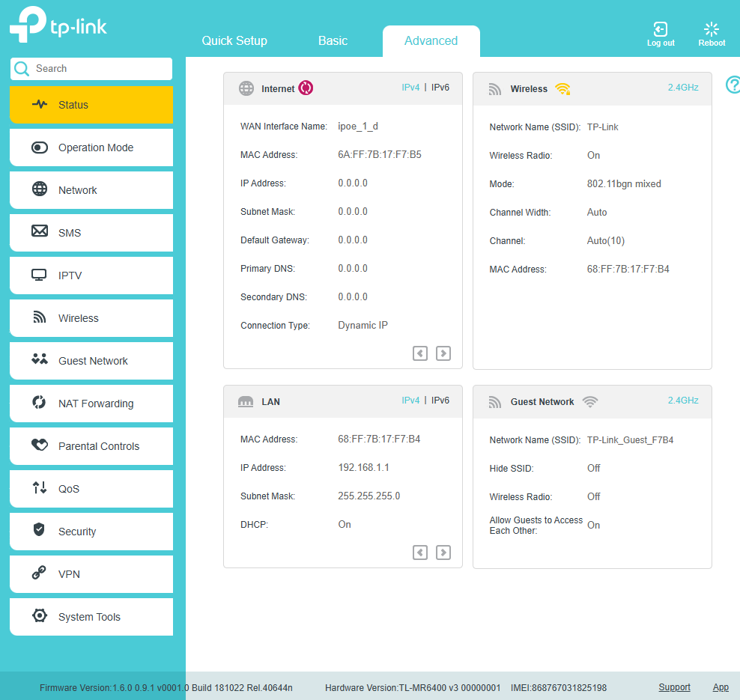
Task: Click the Wireless card radio icon
Action: [494, 89]
